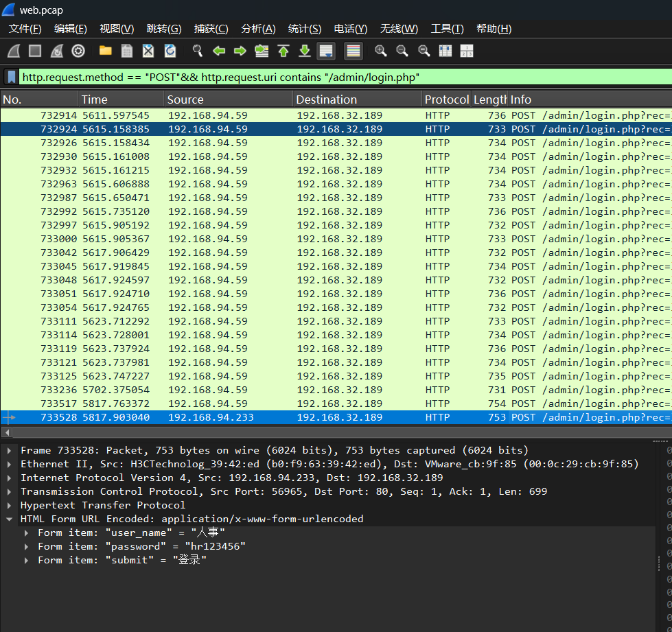The image size is (672, 632).
Task: Open capture options gear icon
Action: coord(78,51)
